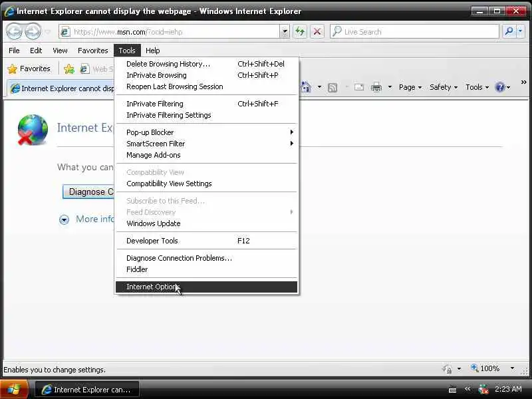Choose Fiddler from Tools menu
The height and width of the screenshot is (399, 532).
[x=206, y=269]
